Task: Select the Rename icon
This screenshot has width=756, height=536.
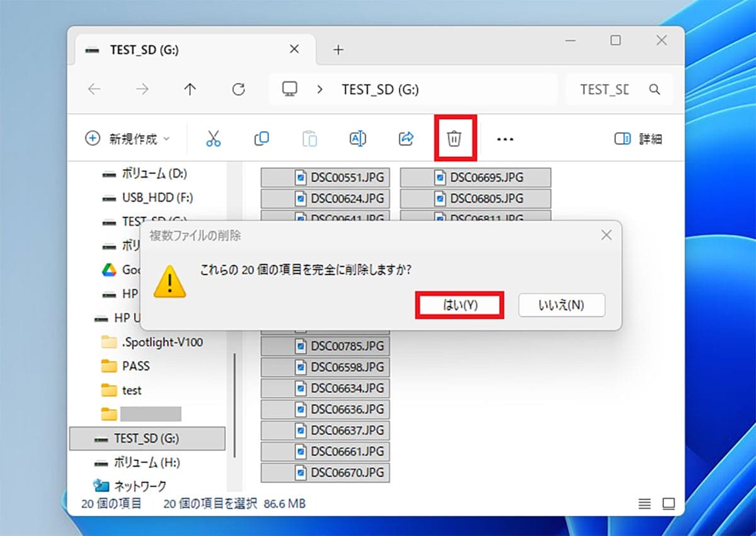Action: [357, 138]
